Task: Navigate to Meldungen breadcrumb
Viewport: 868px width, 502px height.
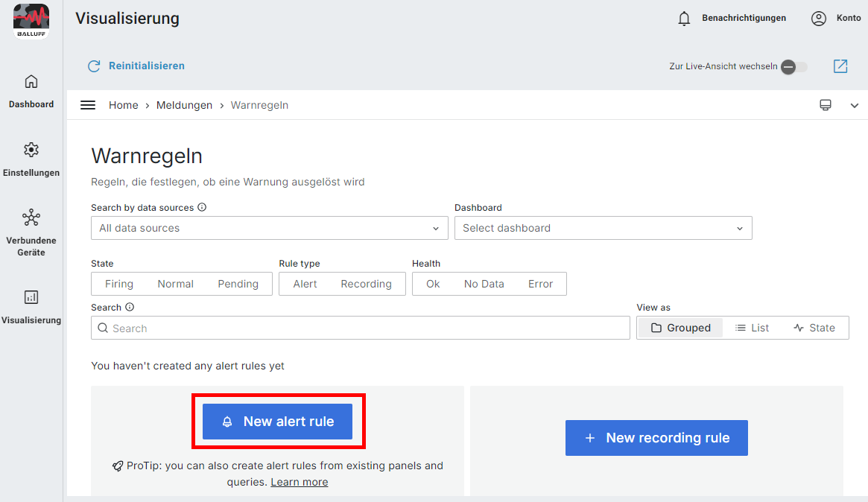Action: [x=184, y=105]
